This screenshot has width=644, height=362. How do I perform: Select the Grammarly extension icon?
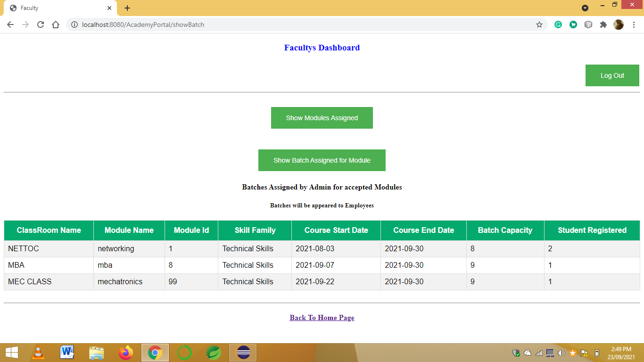click(558, 24)
